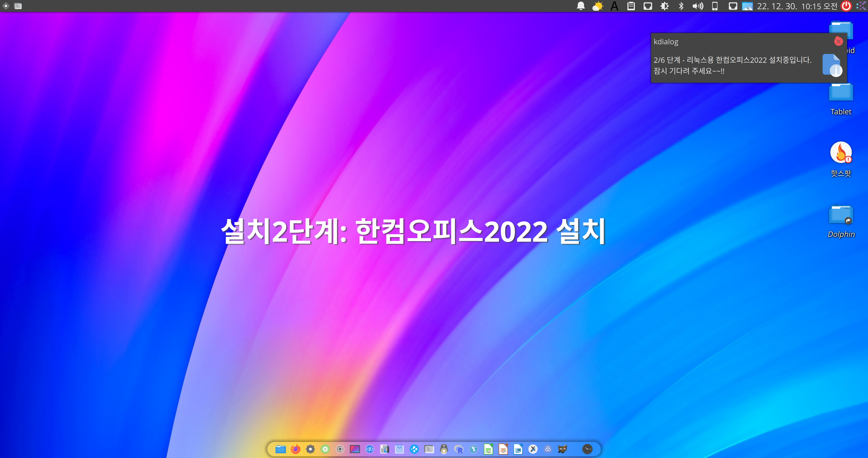Open the book with feather dock icon
The height and width of the screenshot is (458, 868).
385,449
